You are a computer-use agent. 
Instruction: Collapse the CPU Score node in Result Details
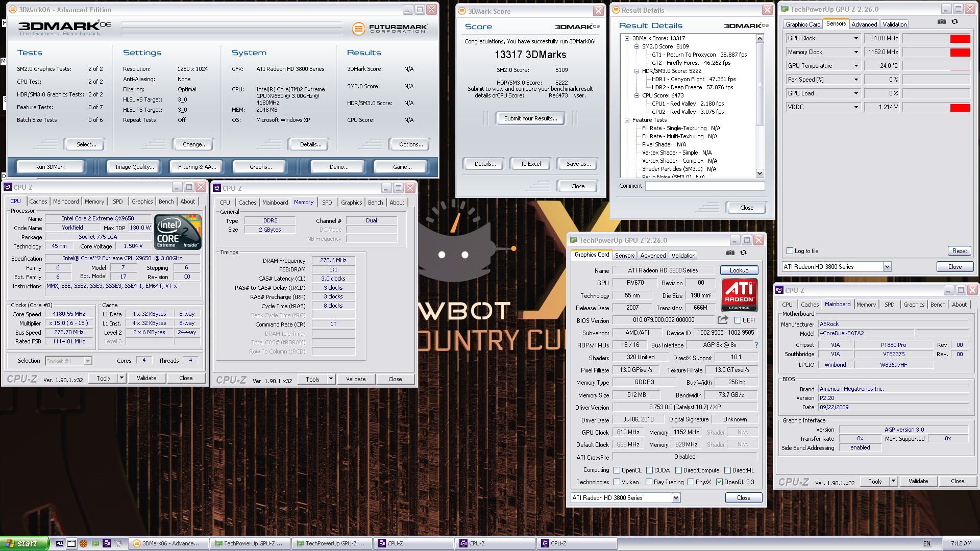pos(636,95)
